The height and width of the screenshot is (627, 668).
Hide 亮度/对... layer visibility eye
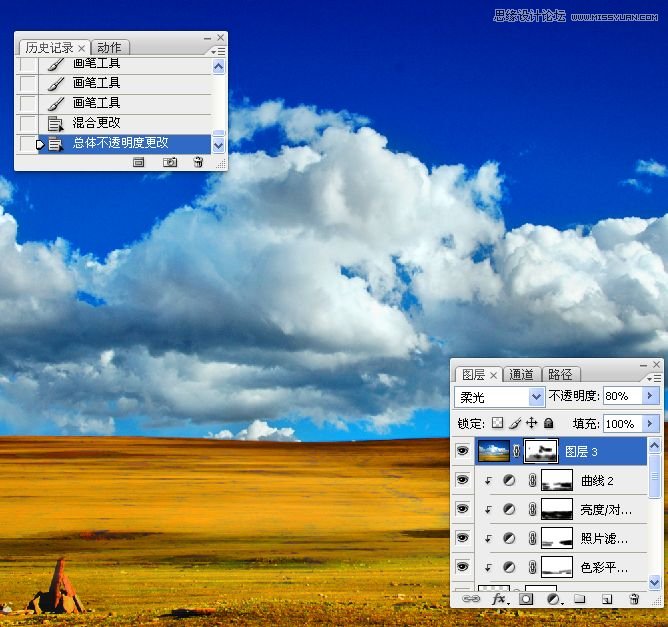(462, 509)
